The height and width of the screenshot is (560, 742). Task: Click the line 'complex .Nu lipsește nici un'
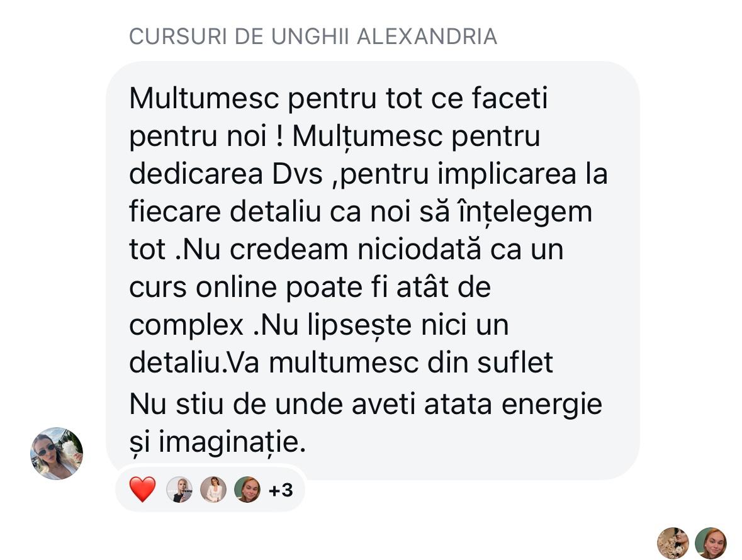point(319,326)
